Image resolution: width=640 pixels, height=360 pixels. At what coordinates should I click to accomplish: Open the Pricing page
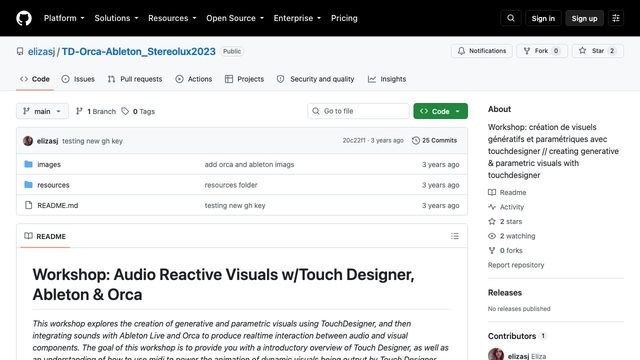[344, 18]
